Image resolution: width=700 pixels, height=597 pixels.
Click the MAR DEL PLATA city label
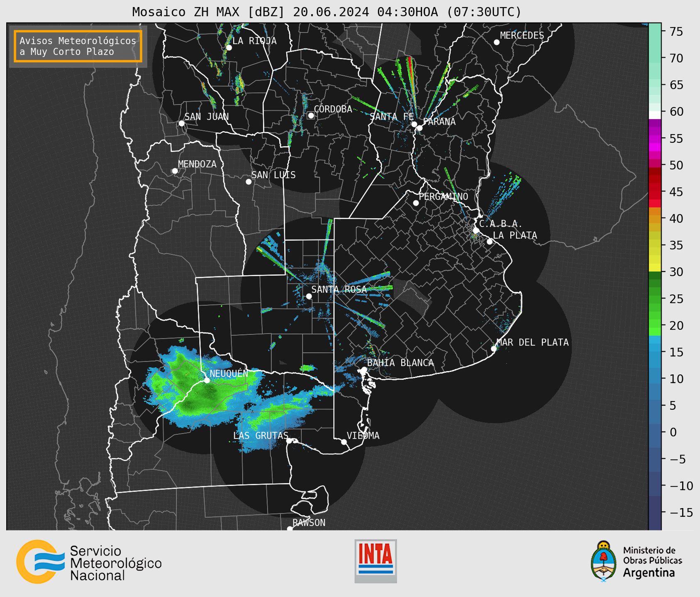pyautogui.click(x=532, y=342)
